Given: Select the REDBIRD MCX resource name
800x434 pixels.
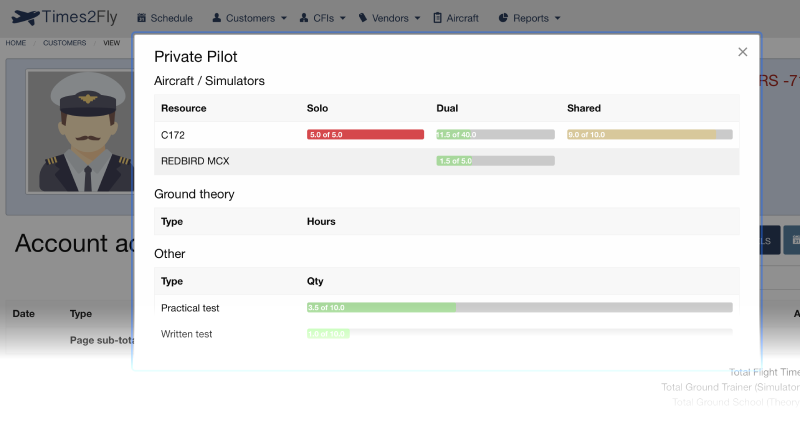Looking at the screenshot, I should click(195, 161).
